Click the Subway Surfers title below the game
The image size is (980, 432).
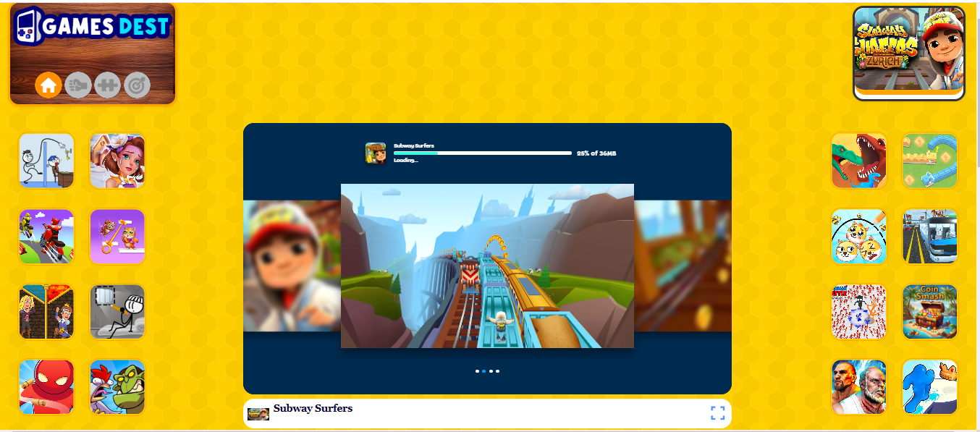[x=313, y=409]
